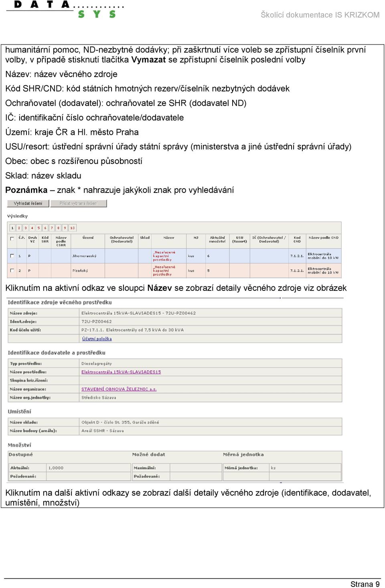Click the Areál SSHR - Sázava value
Screen dimensions: 385x588
[103, 431]
